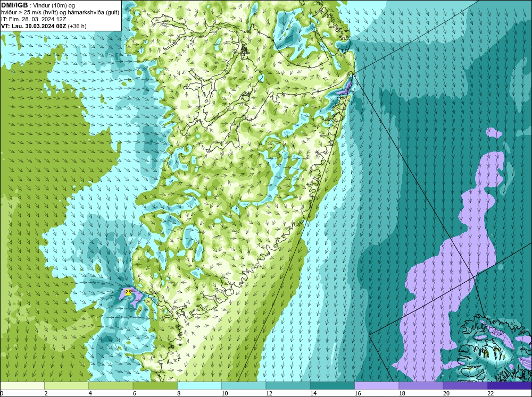Click the legend scale number 2
This screenshot has width=532, height=397.
[46, 393]
